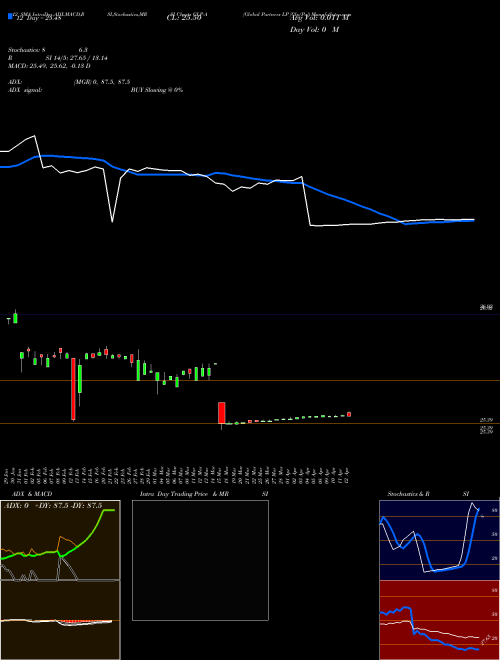
Task: Click the big red gap-down candle in mid-March
Action: (x=221, y=413)
